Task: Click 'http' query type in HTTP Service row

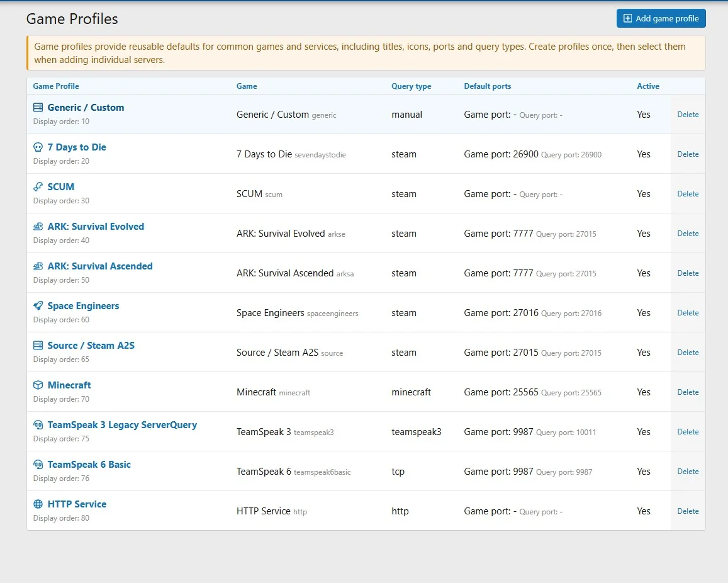Action: click(400, 511)
